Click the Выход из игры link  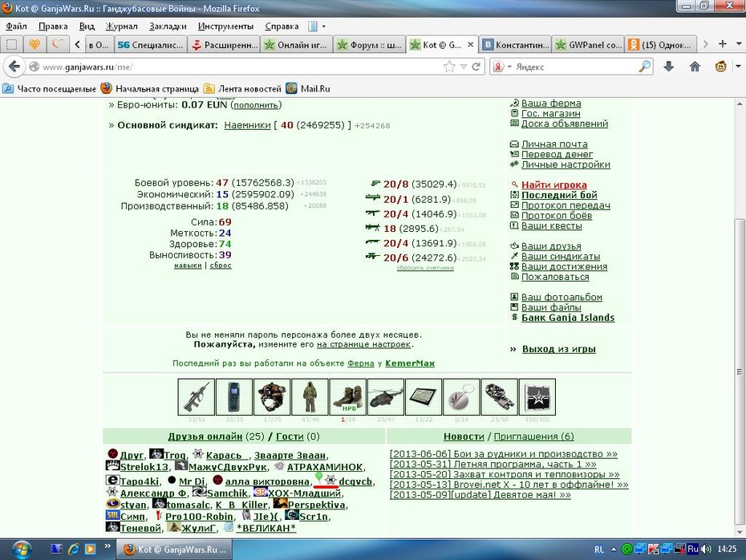point(558,349)
